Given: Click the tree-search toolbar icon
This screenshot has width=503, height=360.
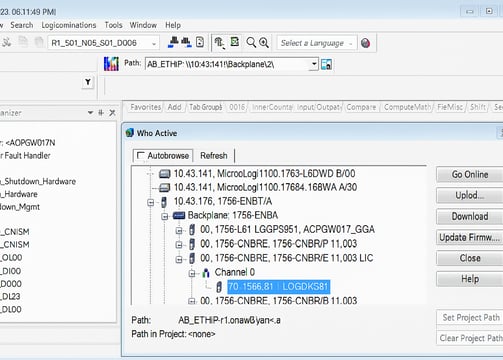Looking at the screenshot, I should coord(219,43).
